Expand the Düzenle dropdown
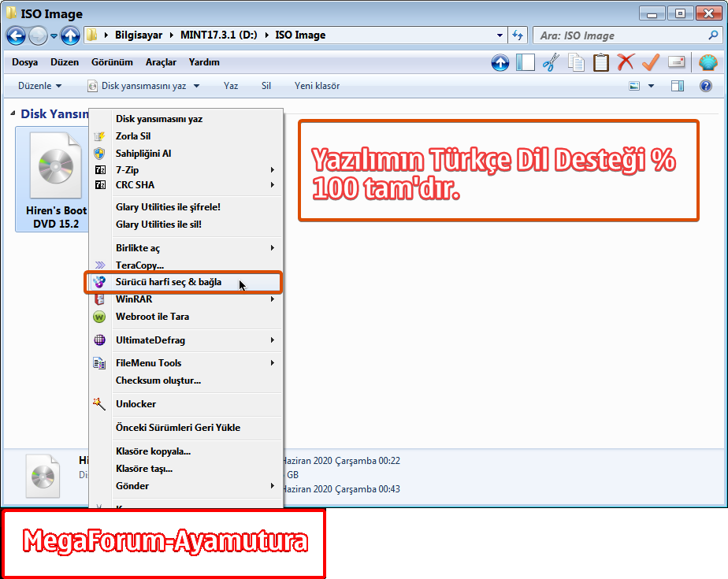728x579 pixels. pyautogui.click(x=39, y=86)
